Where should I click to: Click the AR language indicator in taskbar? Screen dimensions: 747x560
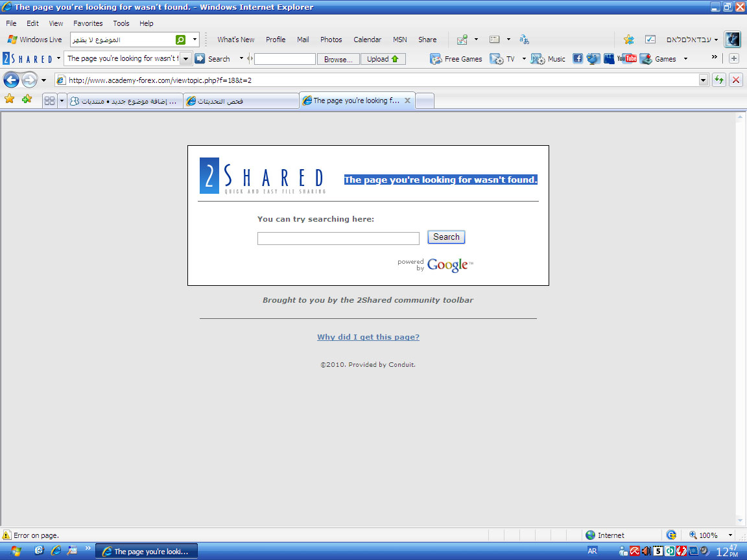coord(592,551)
